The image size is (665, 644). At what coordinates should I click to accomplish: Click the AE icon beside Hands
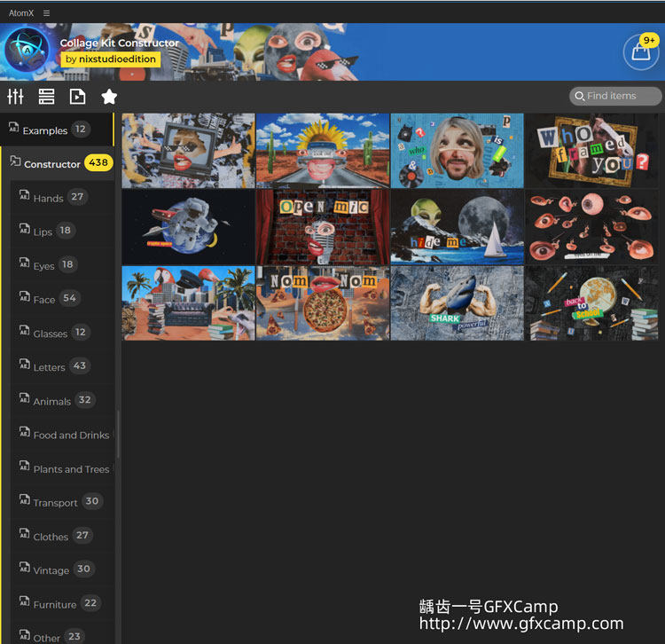[25, 195]
